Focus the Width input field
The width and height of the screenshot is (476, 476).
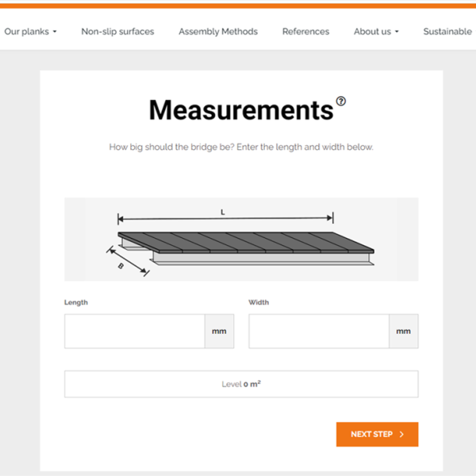tap(318, 332)
